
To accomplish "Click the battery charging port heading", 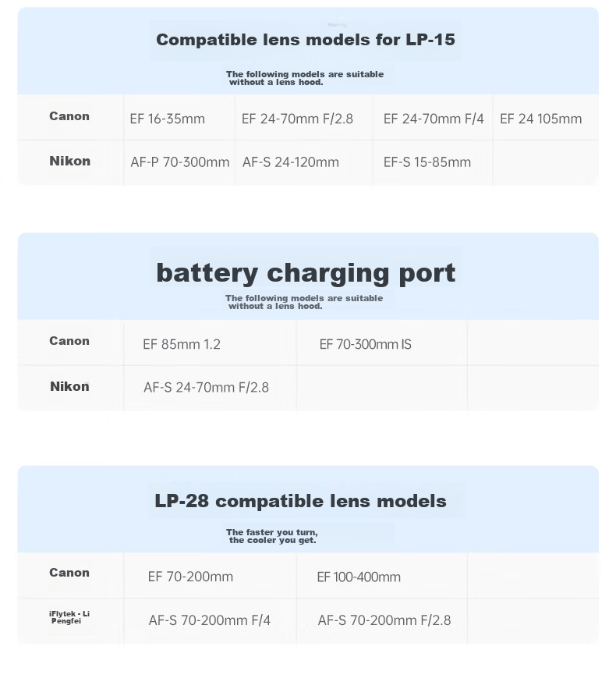I will (306, 272).
